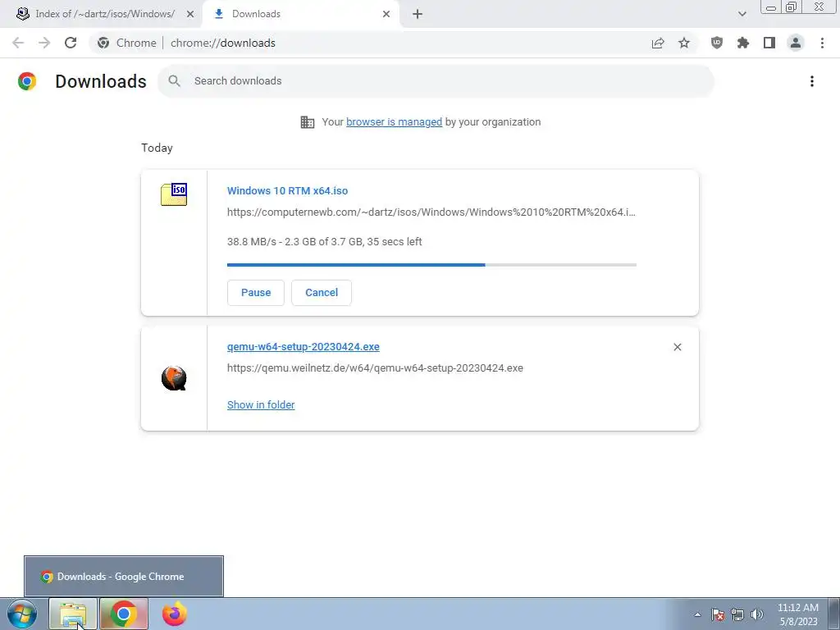Click the Today date heading
The height and width of the screenshot is (630, 840).
pos(157,148)
